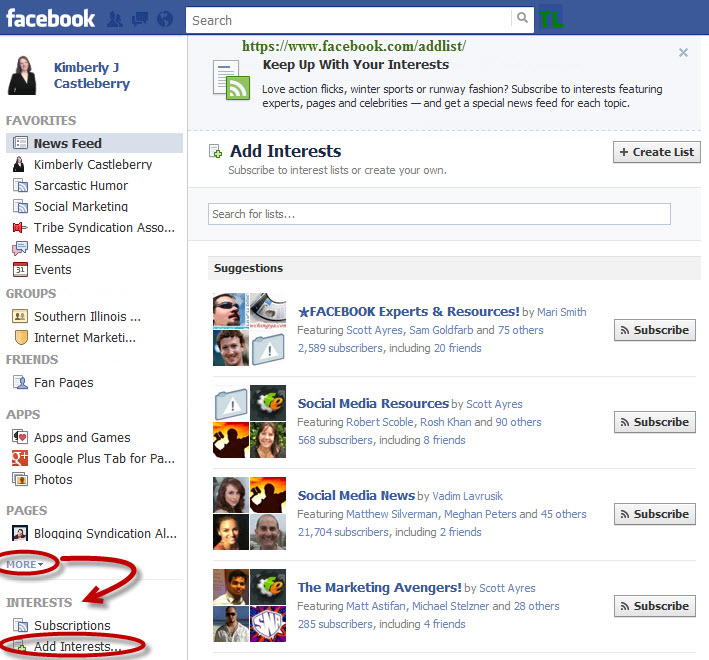
Task: Open The Marketing Avengers list title
Action: pyautogui.click(x=379, y=587)
